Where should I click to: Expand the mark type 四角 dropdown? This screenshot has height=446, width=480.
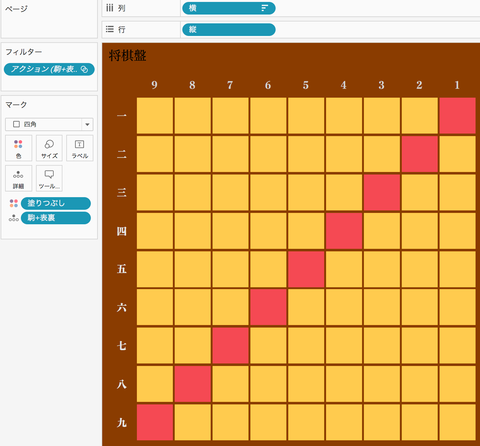click(87, 124)
